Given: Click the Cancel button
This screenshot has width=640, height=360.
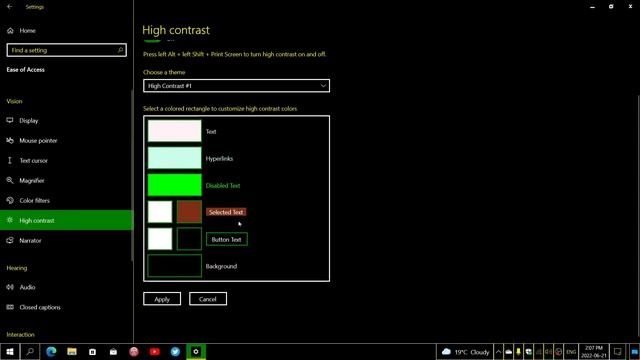Looking at the screenshot, I should point(208,299).
